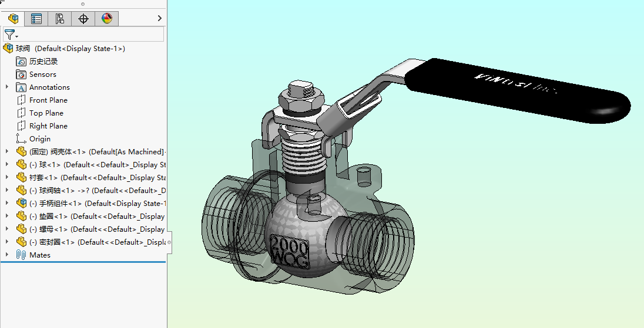This screenshot has height=328, width=644.
Task: Select the 历史记录 history folder icon
Action: (21, 62)
